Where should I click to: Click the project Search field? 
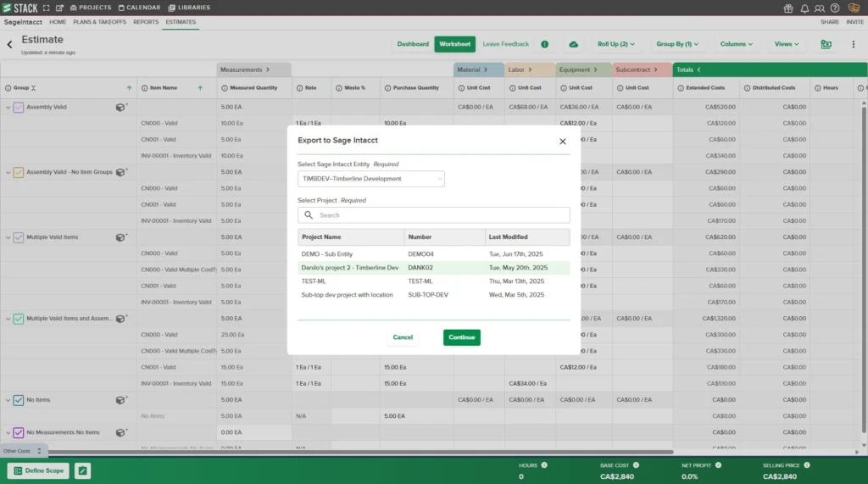coord(433,215)
